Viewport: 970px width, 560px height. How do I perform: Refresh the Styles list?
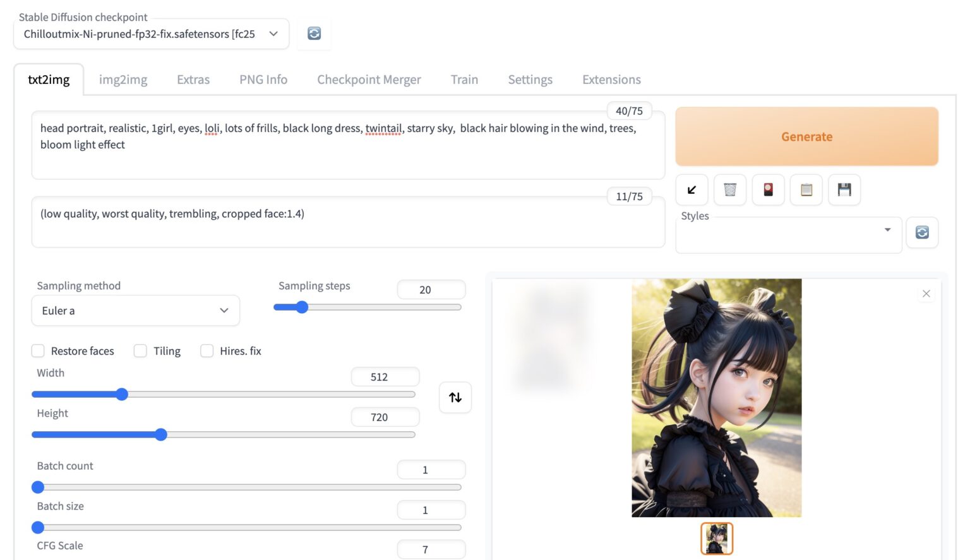coord(922,232)
